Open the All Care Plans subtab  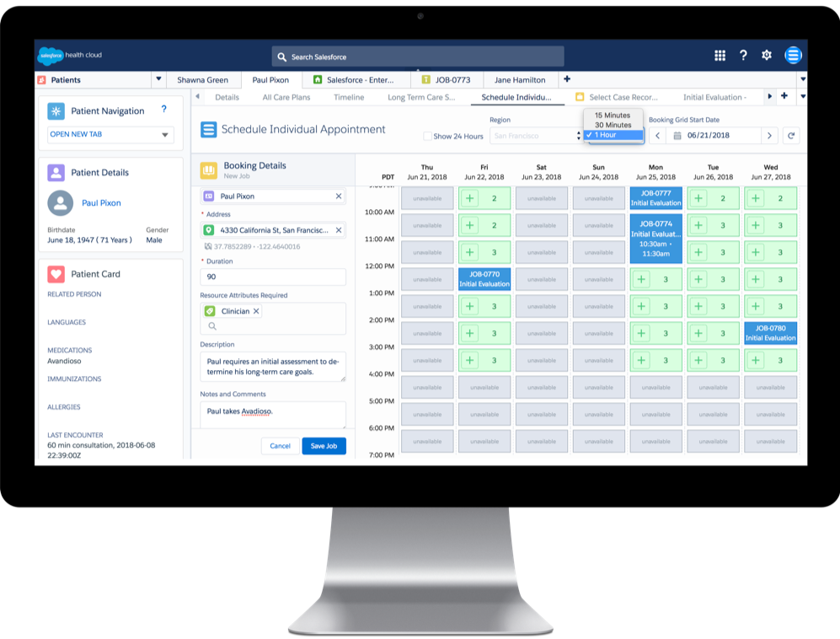[x=286, y=97]
